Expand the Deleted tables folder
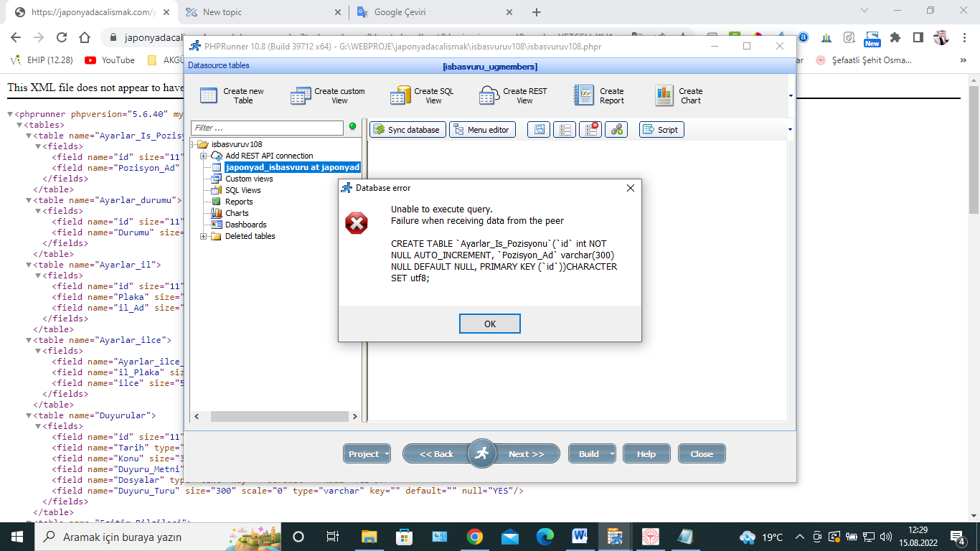Viewport: 980px width, 551px height. [204, 236]
